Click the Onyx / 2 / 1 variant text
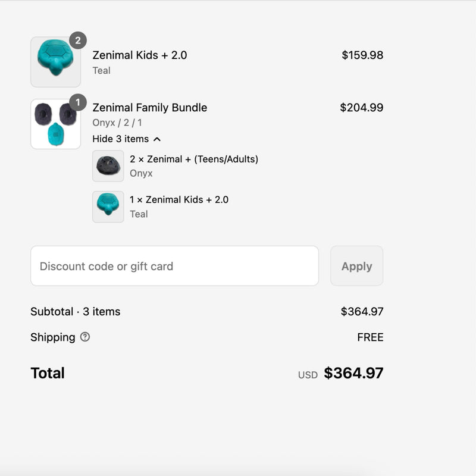Image resolution: width=476 pixels, height=476 pixels. [117, 123]
